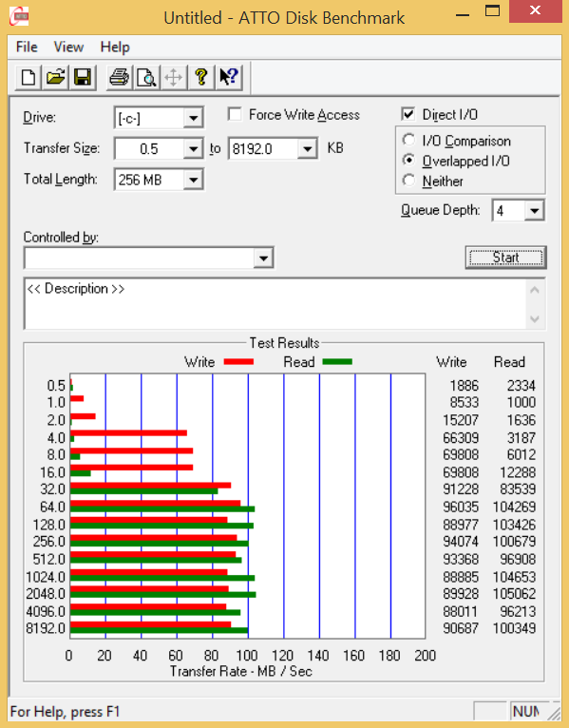
Task: Open the File menu
Action: [x=27, y=47]
